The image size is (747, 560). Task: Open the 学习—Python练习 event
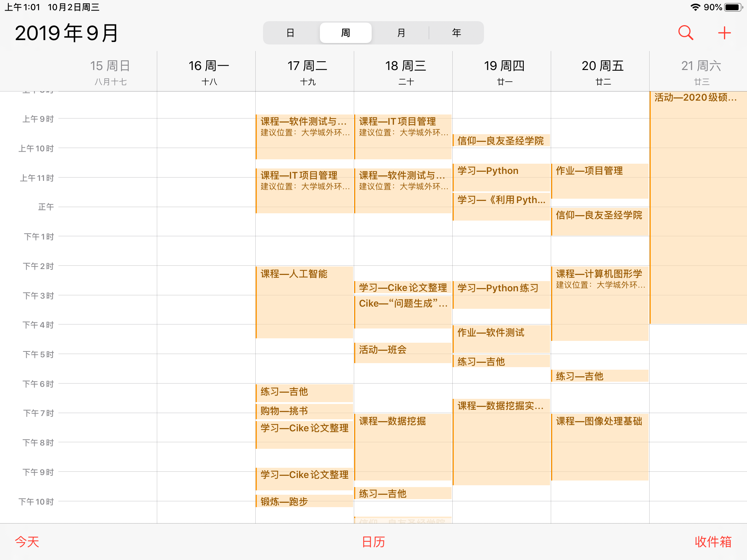(x=502, y=295)
